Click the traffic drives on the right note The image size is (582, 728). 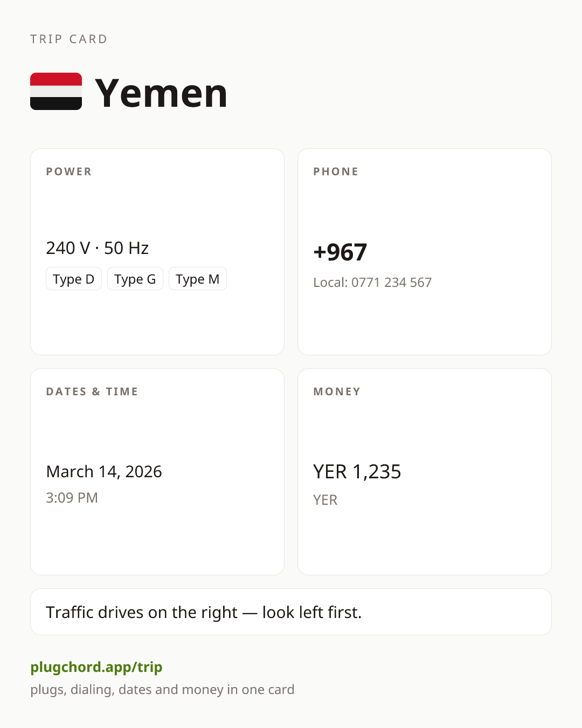[x=204, y=612]
